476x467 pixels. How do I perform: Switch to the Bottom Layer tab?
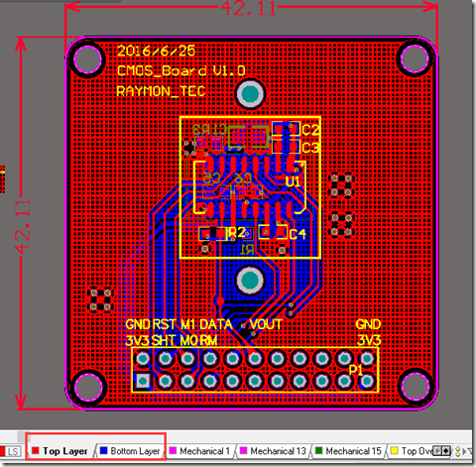(130, 451)
